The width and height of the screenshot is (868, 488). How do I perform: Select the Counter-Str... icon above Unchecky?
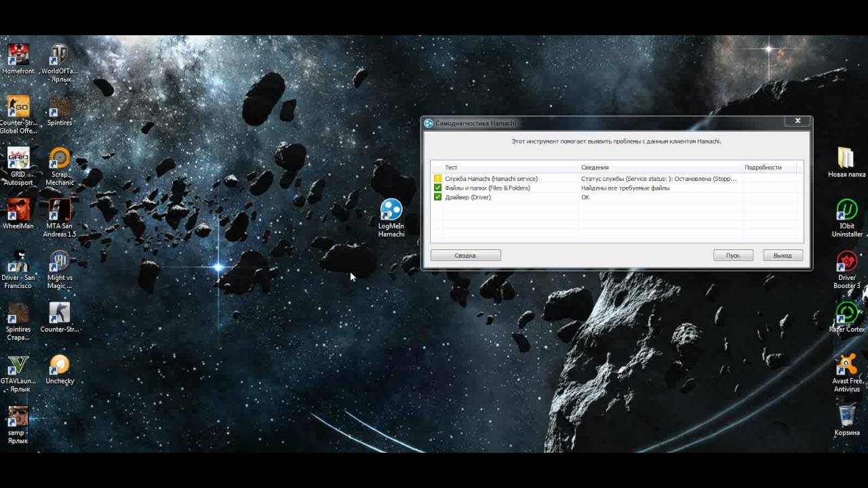coord(60,317)
